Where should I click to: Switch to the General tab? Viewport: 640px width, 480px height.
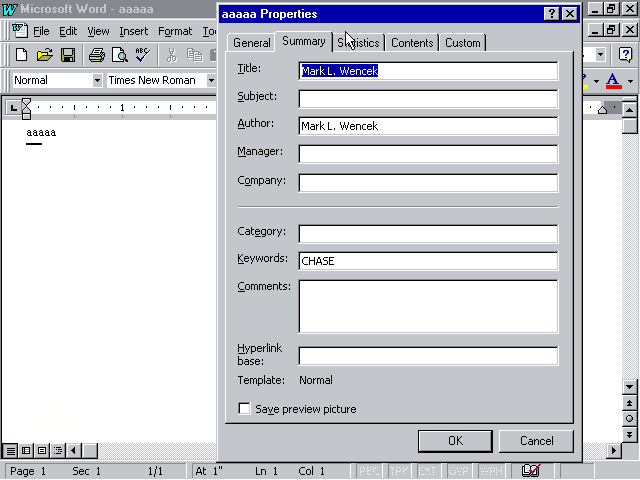tap(251, 43)
